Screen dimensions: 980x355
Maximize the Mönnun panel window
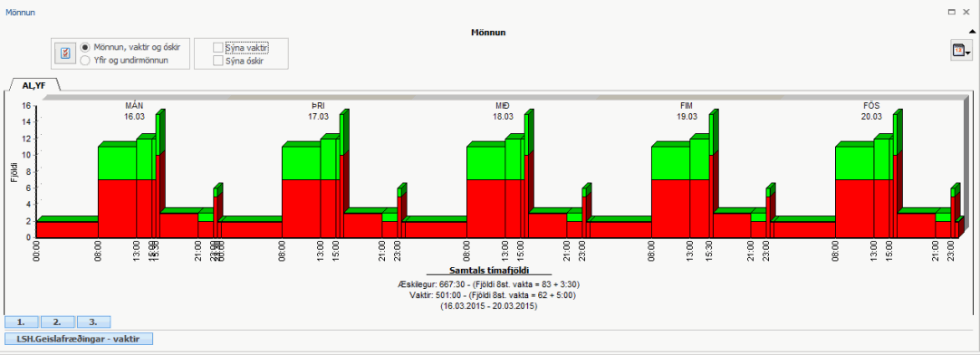[x=951, y=11]
